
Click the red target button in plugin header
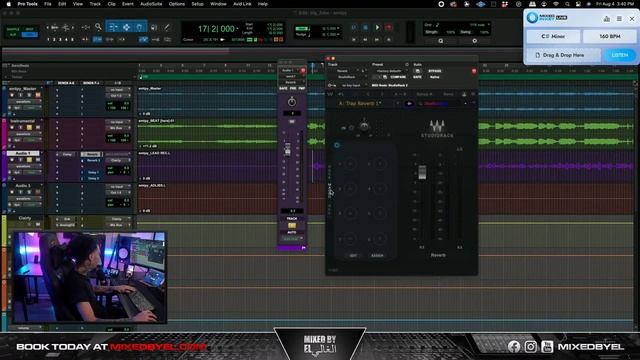(474, 71)
